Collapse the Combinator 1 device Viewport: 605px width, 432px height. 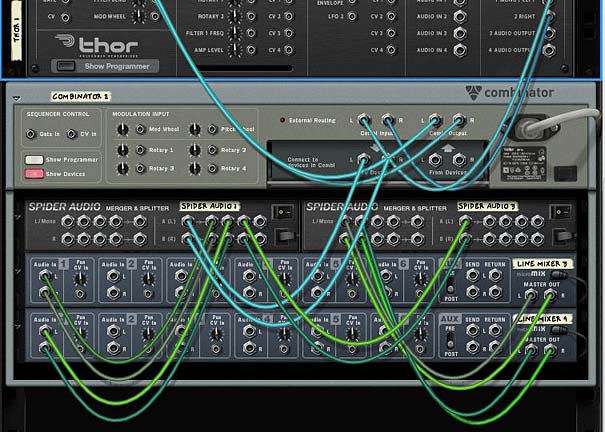[x=17, y=99]
